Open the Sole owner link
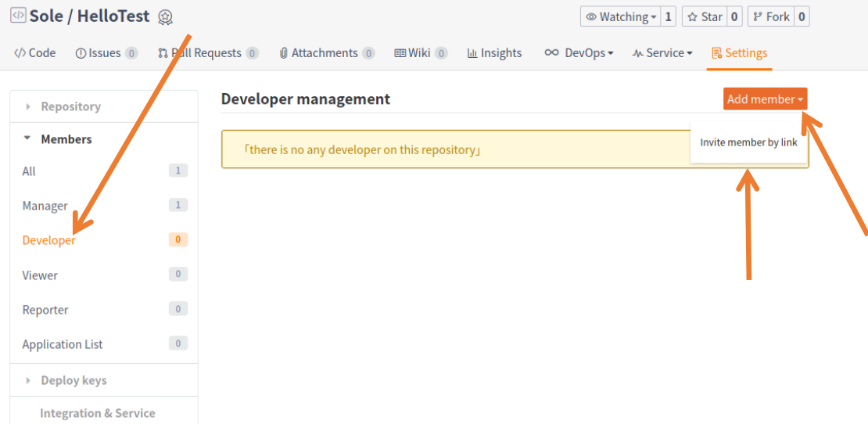 tap(47, 16)
